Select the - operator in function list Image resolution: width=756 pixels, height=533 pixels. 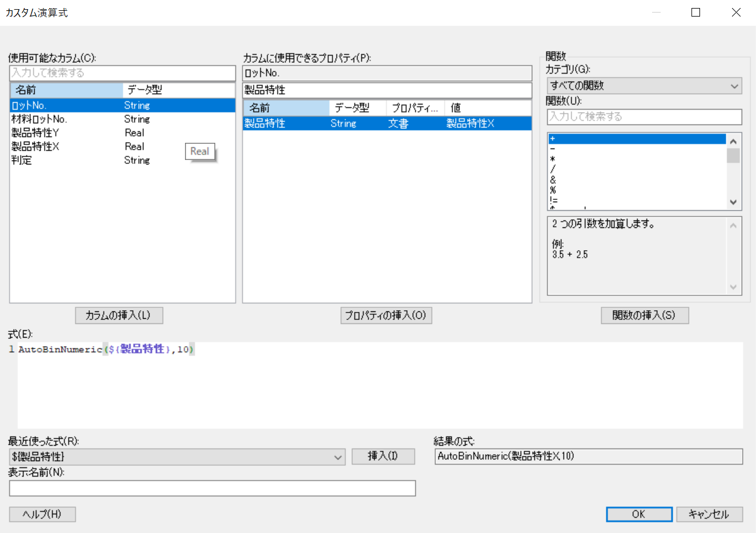coord(637,149)
